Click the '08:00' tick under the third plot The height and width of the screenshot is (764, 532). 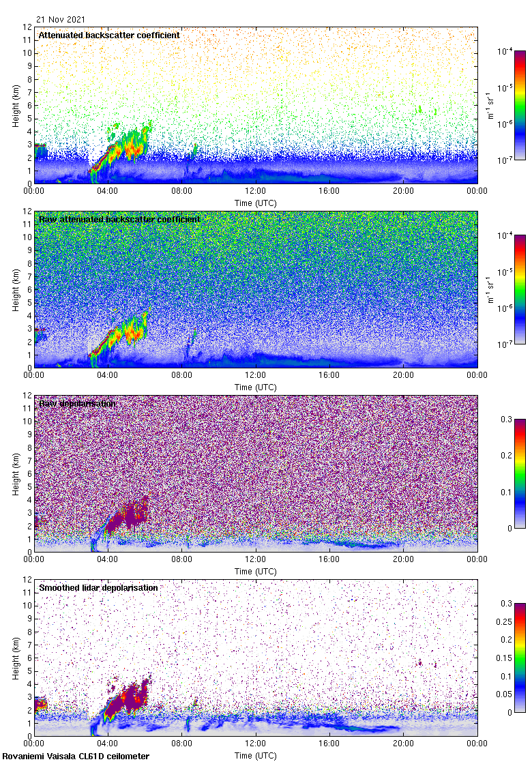181,559
